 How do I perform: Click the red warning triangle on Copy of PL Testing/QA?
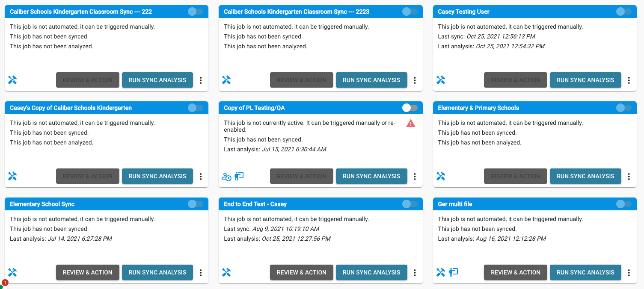tap(411, 123)
